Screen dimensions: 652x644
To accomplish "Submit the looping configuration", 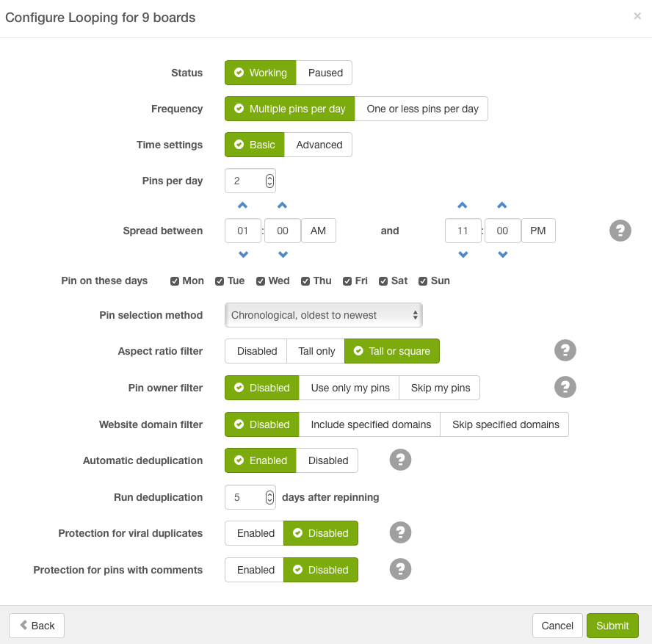I will [612, 626].
